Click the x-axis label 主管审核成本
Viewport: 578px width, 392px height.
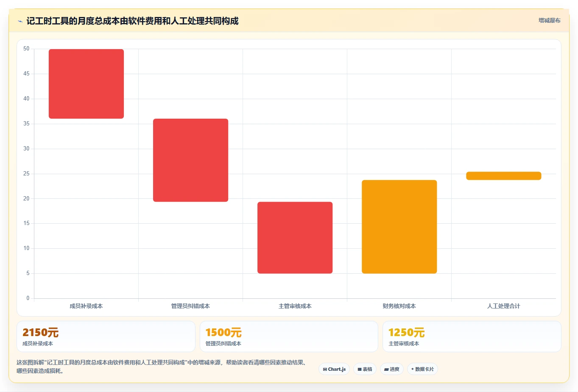click(295, 306)
